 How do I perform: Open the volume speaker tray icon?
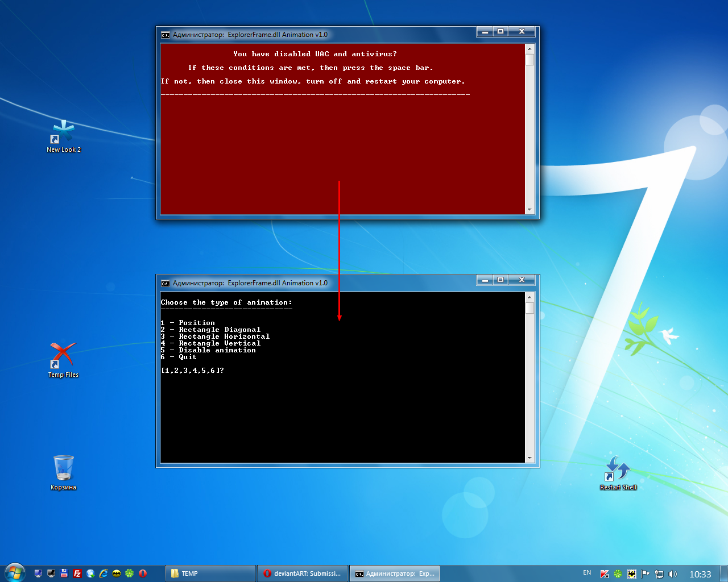pyautogui.click(x=673, y=574)
